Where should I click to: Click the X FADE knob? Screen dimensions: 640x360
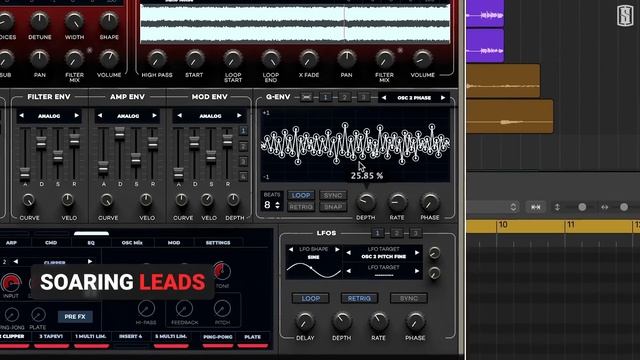coord(309,60)
